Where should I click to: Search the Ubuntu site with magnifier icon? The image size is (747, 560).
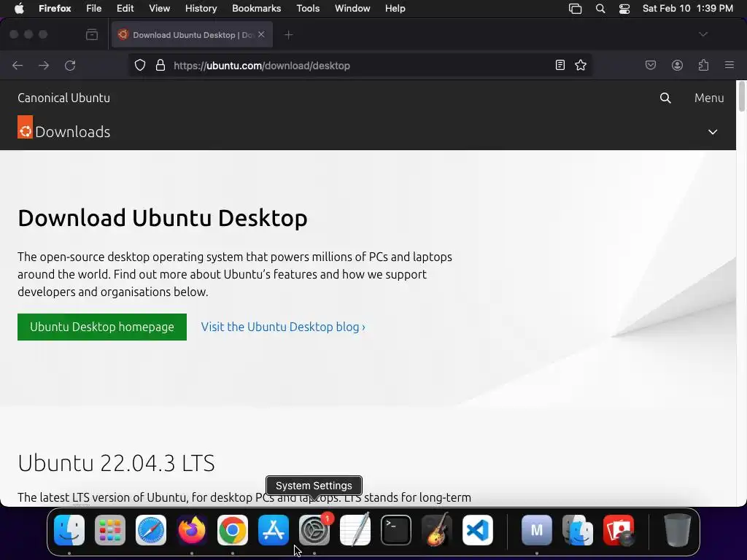coord(665,98)
